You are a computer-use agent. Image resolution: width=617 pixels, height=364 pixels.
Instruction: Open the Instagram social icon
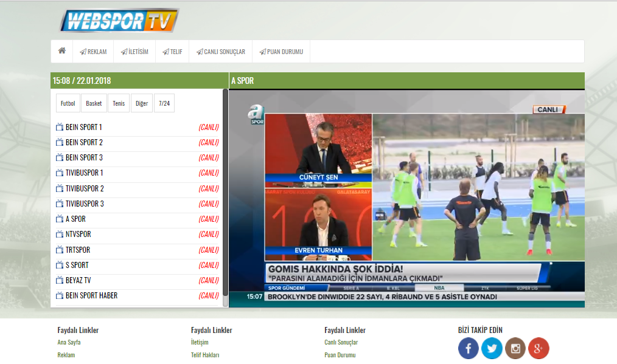click(515, 348)
